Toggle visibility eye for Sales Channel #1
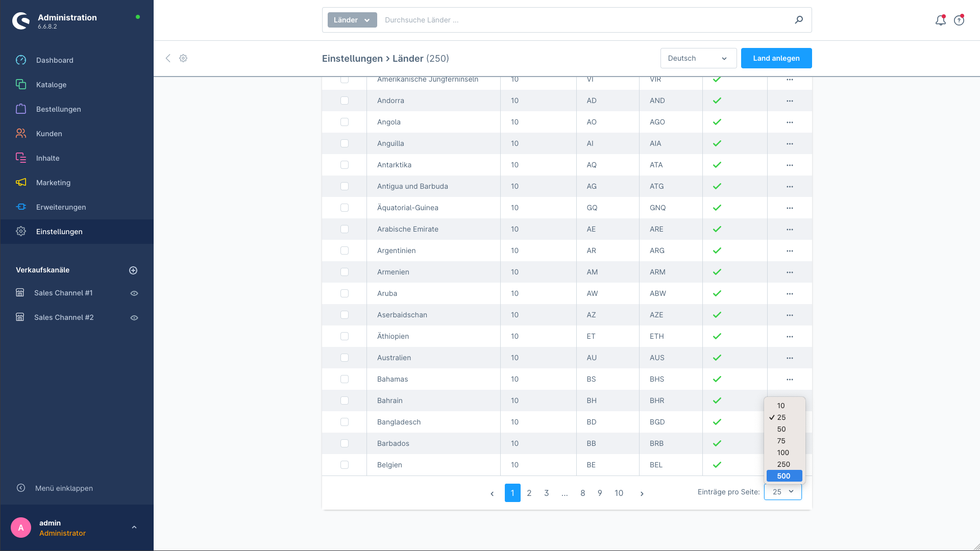 134,293
